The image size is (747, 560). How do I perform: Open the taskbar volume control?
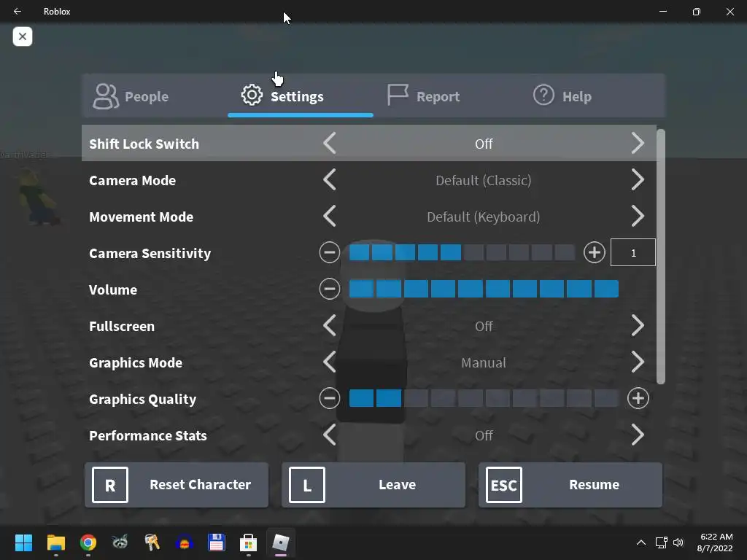pyautogui.click(x=678, y=542)
